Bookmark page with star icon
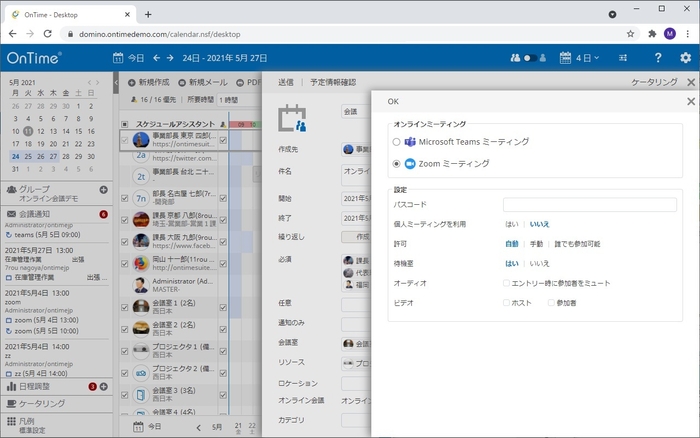The width and height of the screenshot is (700, 438). click(x=630, y=34)
